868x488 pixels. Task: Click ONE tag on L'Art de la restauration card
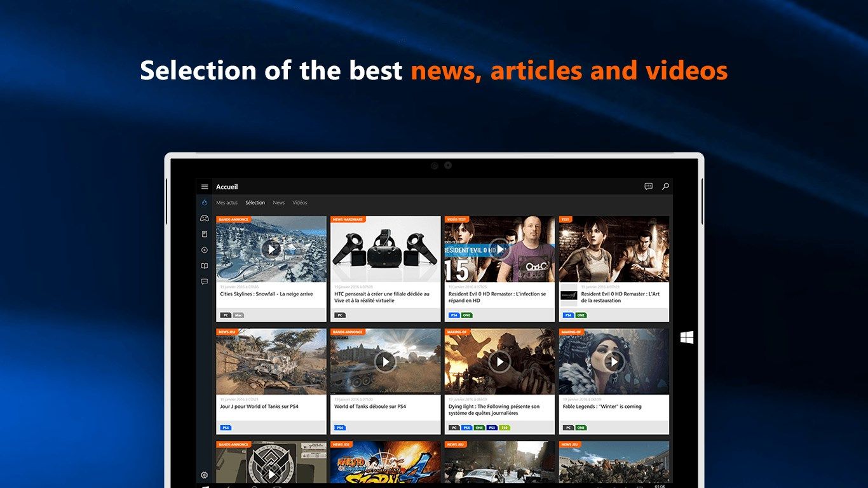[581, 315]
